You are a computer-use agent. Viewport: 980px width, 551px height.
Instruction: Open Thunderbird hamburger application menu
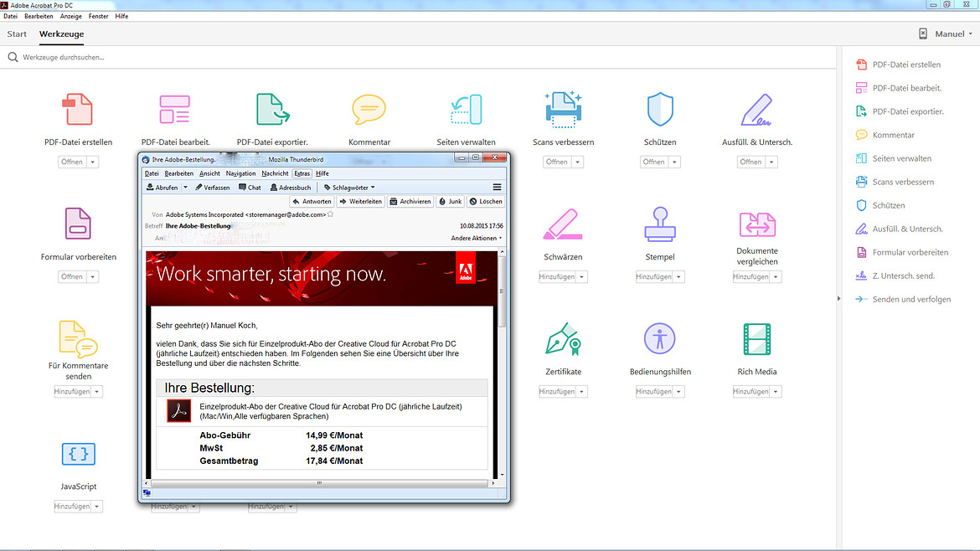(x=497, y=188)
